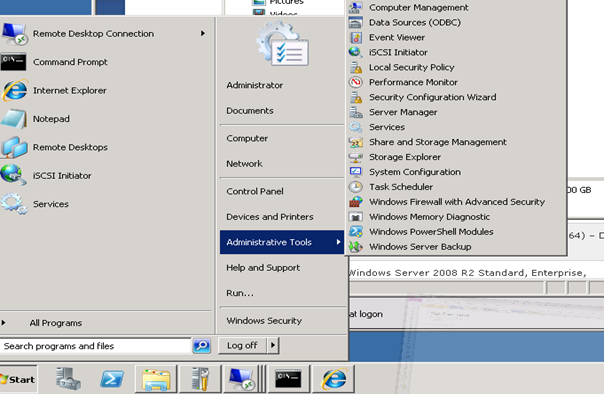
Task: Open Command Prompt window on taskbar
Action: point(289,379)
